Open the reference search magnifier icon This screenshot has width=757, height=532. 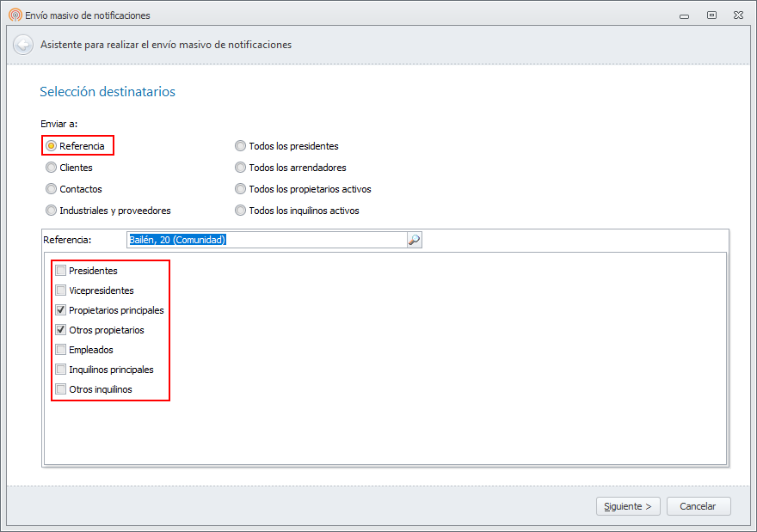pyautogui.click(x=415, y=240)
